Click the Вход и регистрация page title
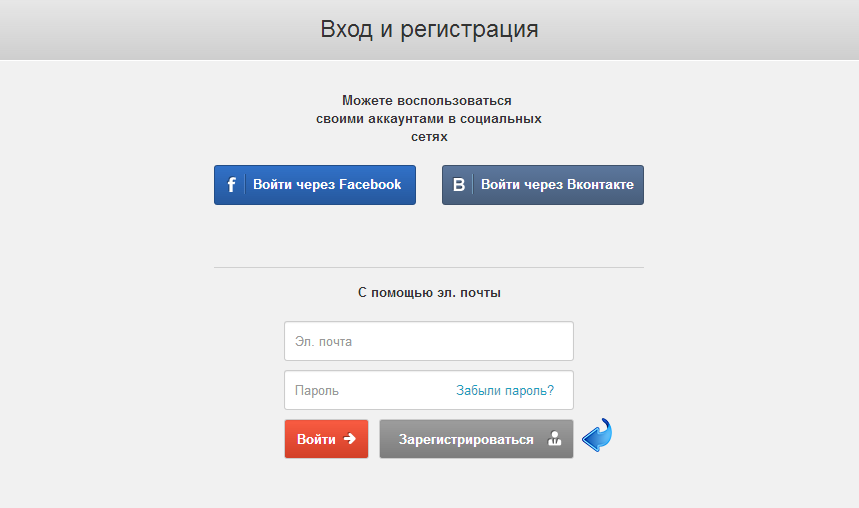Image resolution: width=859 pixels, height=508 pixels. pos(429,29)
